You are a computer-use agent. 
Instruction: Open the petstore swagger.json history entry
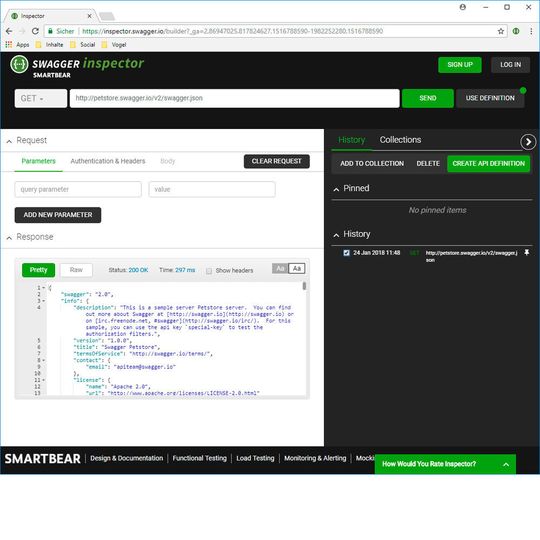coord(471,256)
